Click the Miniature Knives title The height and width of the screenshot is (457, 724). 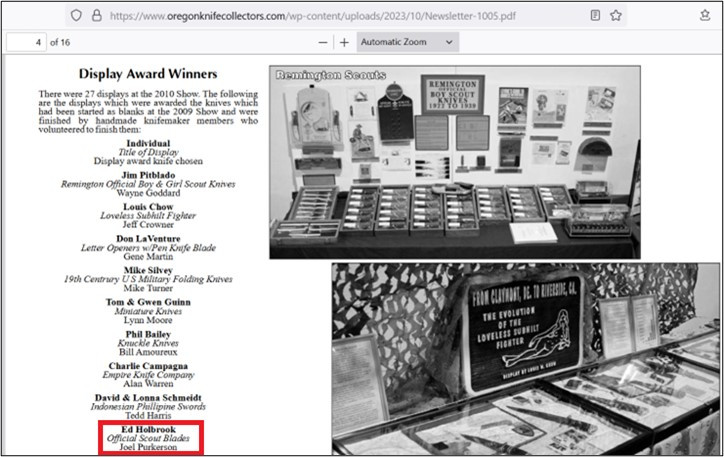(x=148, y=311)
